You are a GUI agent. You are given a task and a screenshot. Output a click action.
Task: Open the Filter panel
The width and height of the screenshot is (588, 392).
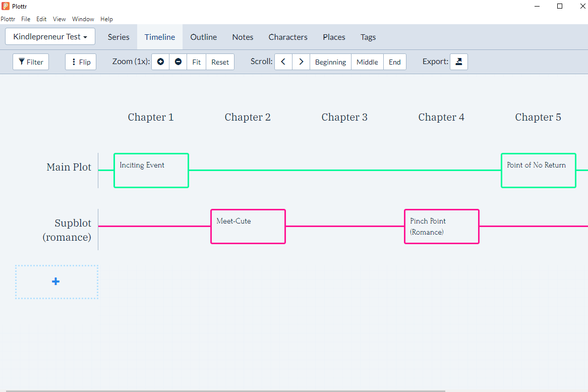pyautogui.click(x=30, y=62)
